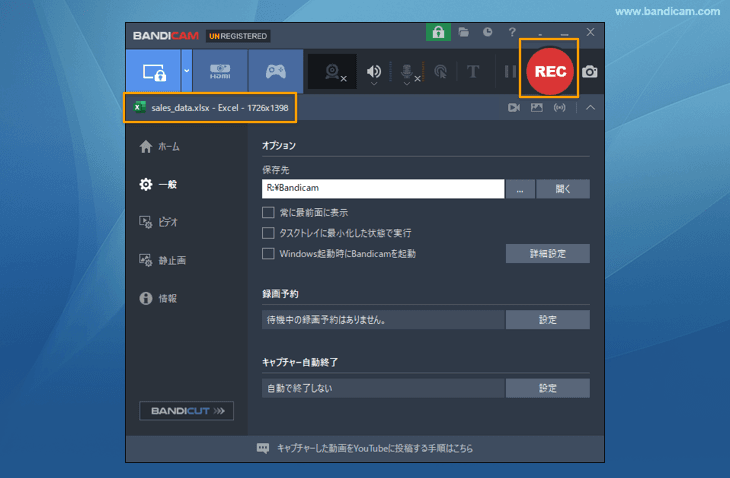730x478 pixels.
Task: Expand the speaker volume chevron
Action: pyautogui.click(x=373, y=84)
